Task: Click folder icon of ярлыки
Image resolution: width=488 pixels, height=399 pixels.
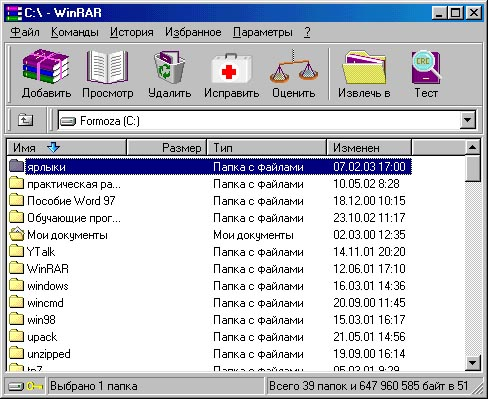Action: point(16,166)
